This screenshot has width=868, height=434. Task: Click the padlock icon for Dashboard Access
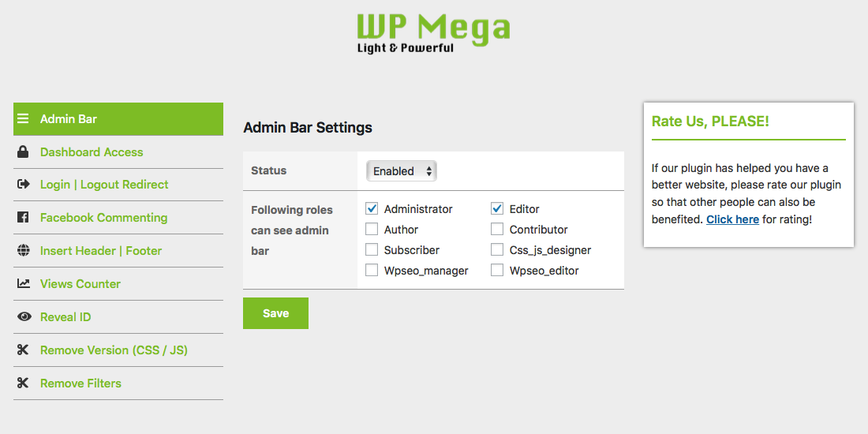[23, 152]
